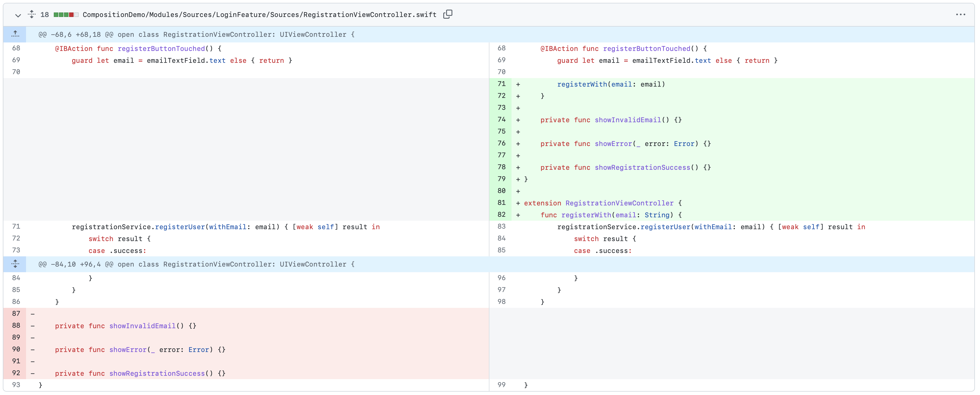This screenshot has width=980, height=395.
Task: Open the three-dots file options menu
Action: (x=960, y=14)
